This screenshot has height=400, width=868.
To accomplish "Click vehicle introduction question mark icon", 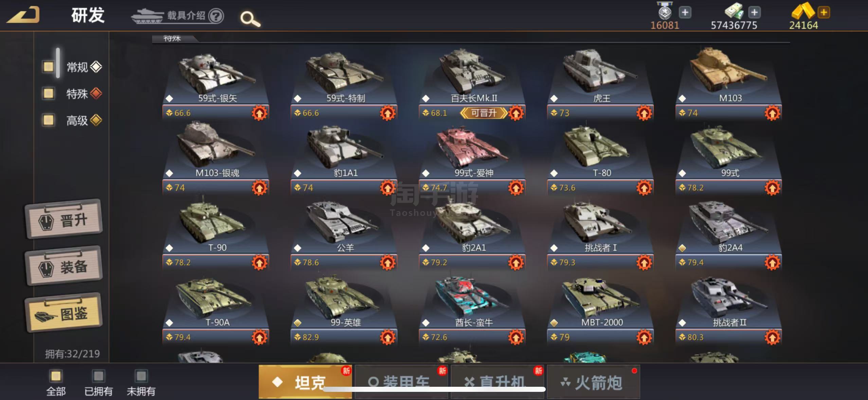I will point(216,16).
